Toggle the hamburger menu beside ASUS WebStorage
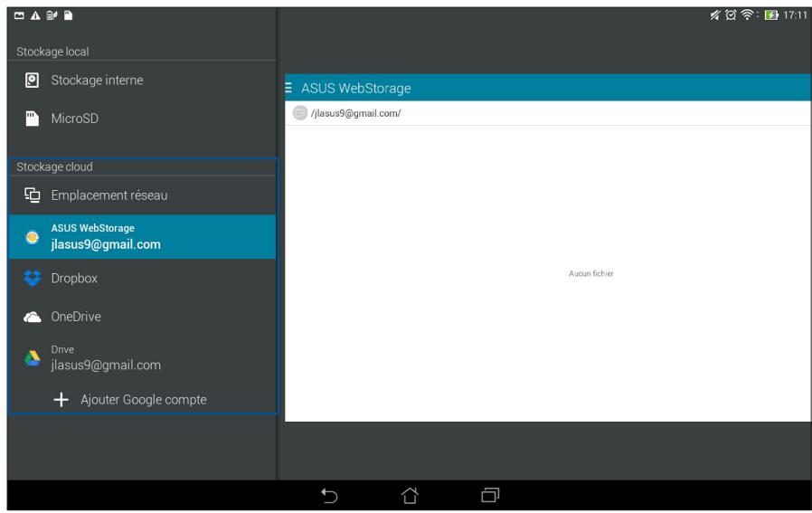Image resolution: width=812 pixels, height=513 pixels. pos(288,88)
